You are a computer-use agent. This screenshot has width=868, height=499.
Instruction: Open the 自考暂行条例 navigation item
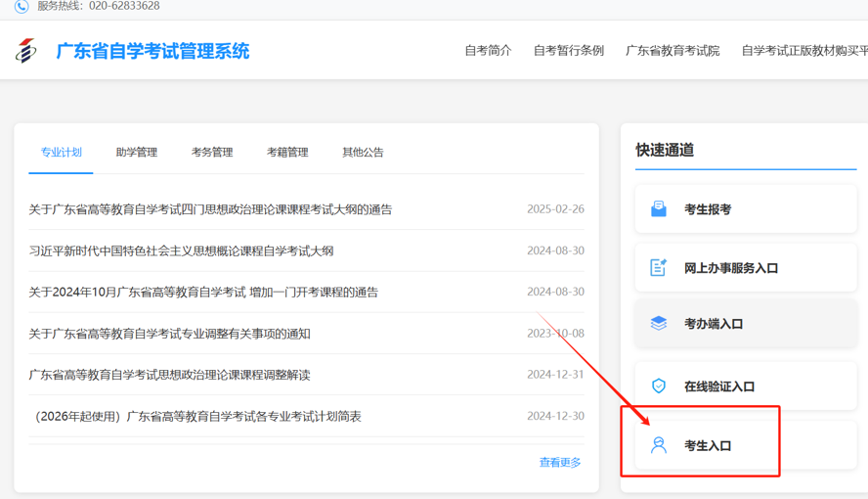(569, 51)
